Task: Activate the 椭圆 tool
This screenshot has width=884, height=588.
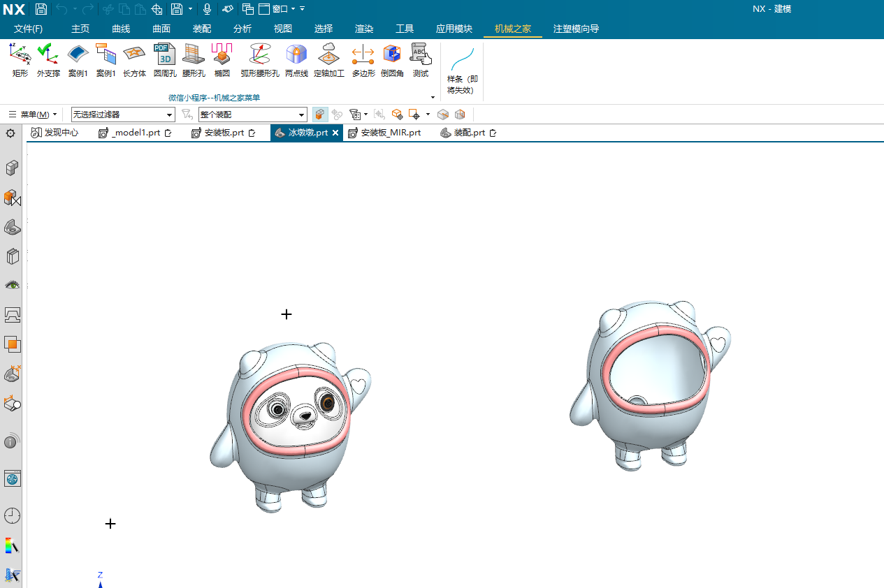Action: pos(222,59)
